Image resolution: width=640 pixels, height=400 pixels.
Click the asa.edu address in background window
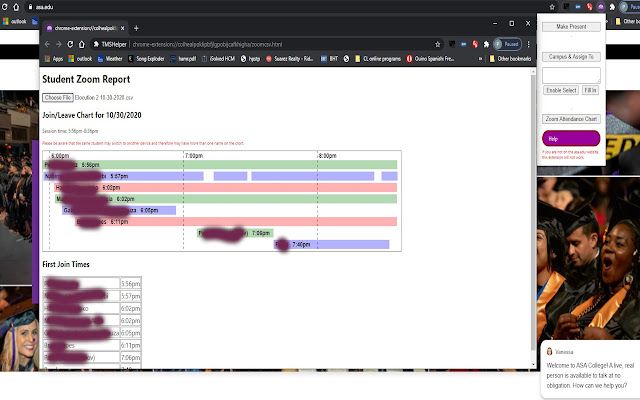pos(44,7)
